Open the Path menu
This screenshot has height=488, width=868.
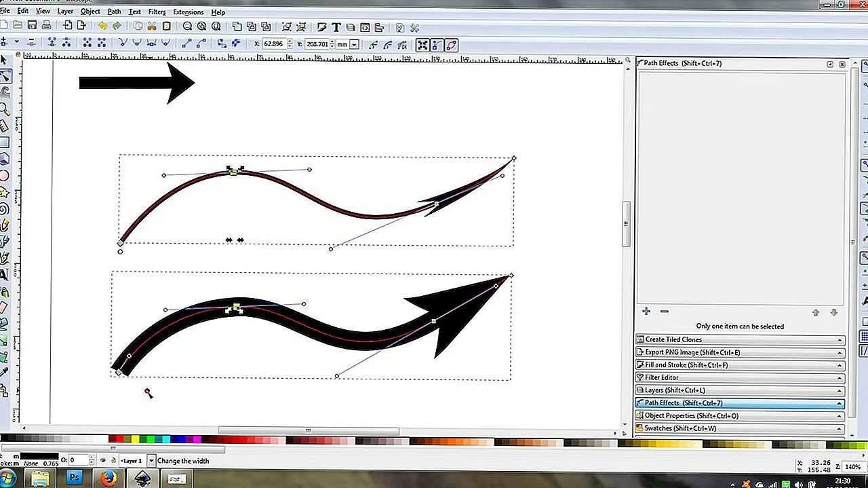click(114, 12)
